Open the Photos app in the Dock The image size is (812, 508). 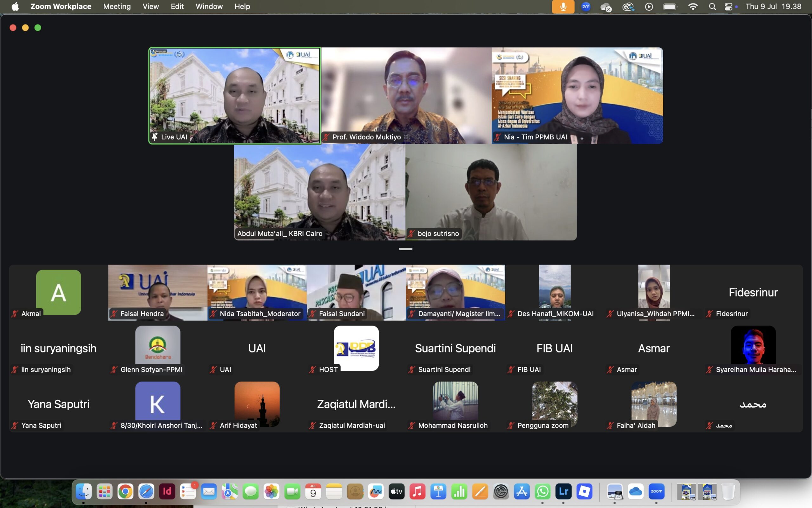(x=272, y=492)
